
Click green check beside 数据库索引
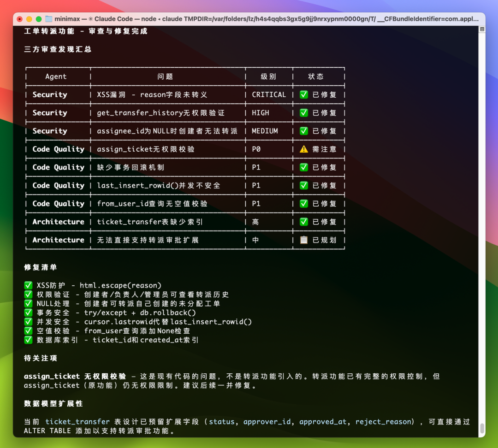(x=28, y=340)
